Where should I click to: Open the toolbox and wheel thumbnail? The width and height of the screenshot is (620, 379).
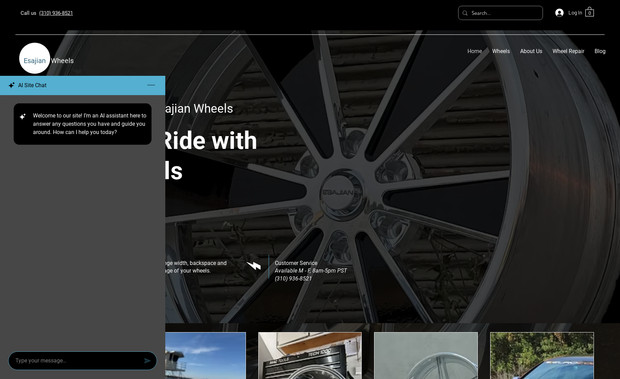pos(310,356)
